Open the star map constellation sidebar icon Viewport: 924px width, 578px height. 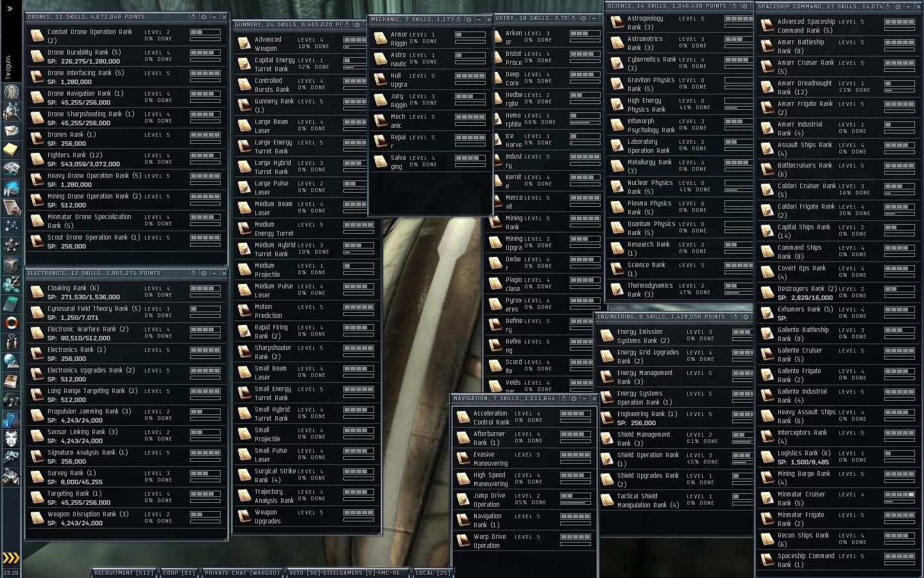point(11,226)
